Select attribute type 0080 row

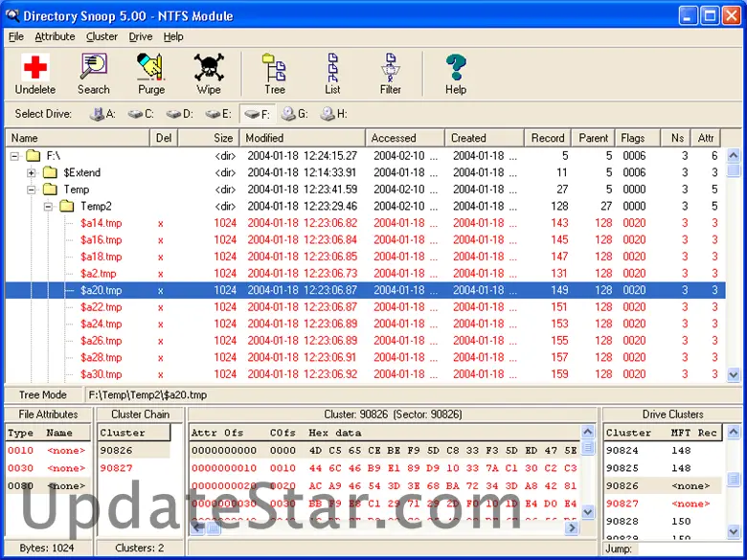point(48,485)
